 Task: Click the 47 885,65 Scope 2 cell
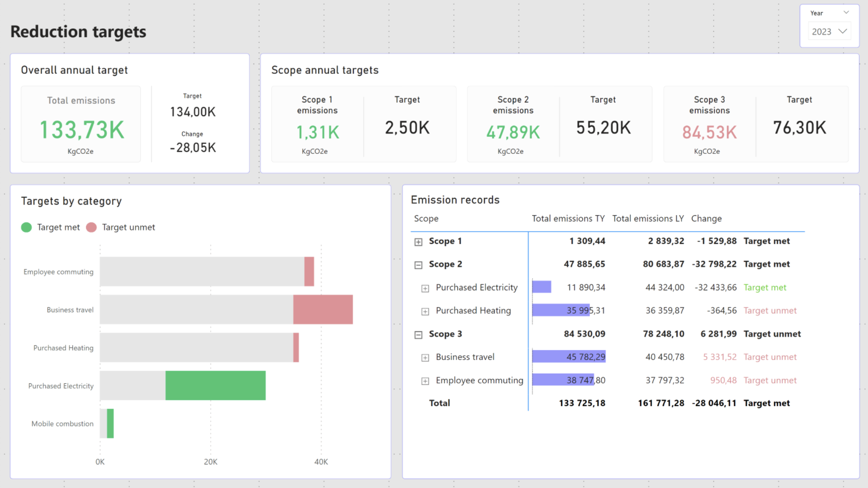click(584, 264)
